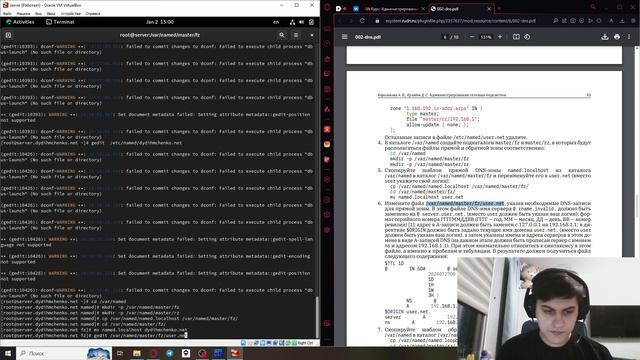Click the 'find in page' icon in address bar

click(556, 21)
